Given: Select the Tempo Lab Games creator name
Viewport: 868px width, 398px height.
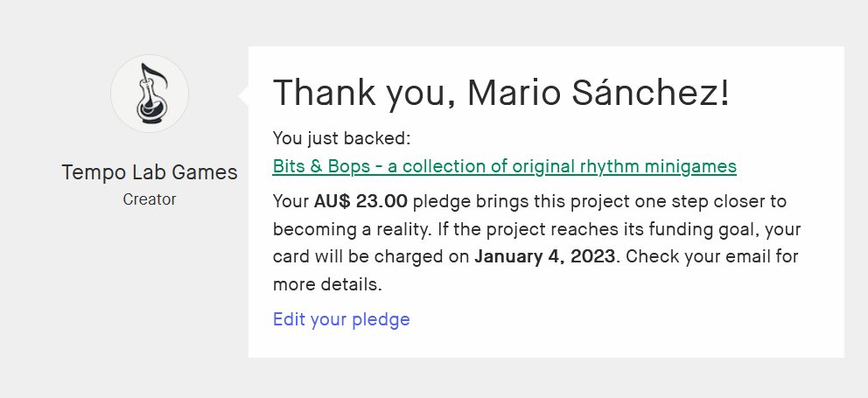Looking at the screenshot, I should click(x=150, y=172).
